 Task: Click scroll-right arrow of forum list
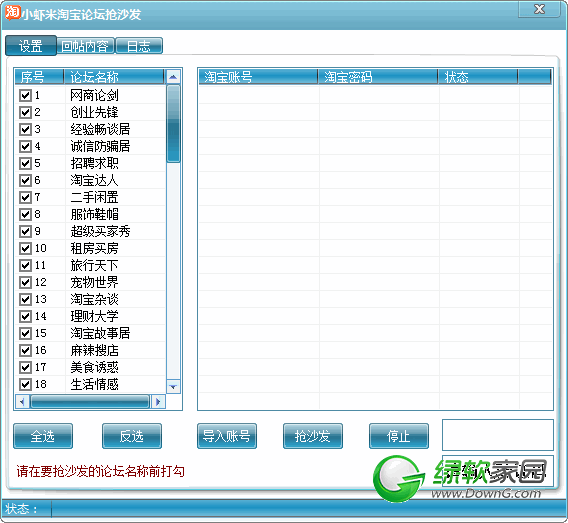coord(158,402)
